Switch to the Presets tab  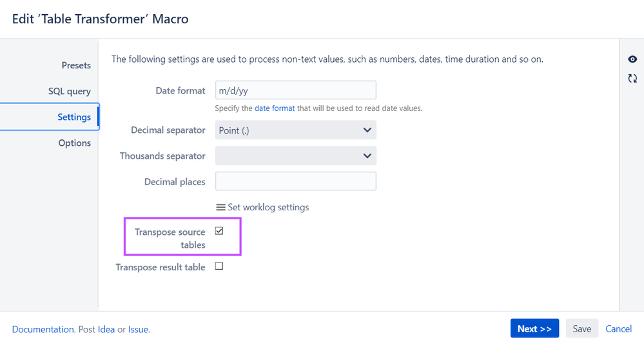click(x=76, y=65)
